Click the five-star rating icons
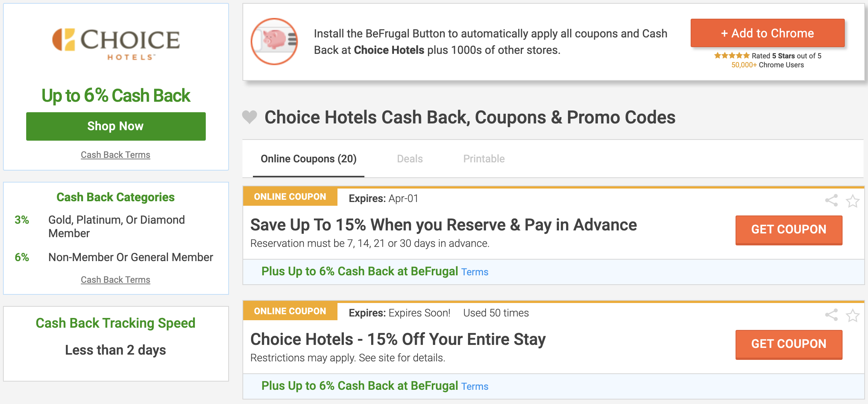This screenshot has width=868, height=404. coord(731,56)
